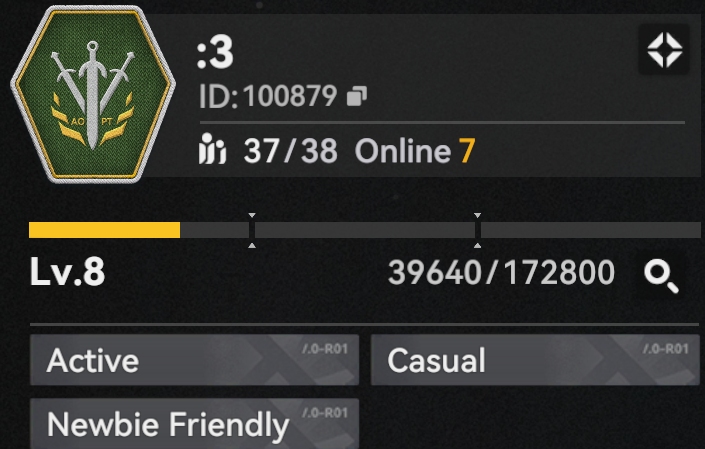
Task: Click the 39640/172800 experience value
Action: point(501,272)
